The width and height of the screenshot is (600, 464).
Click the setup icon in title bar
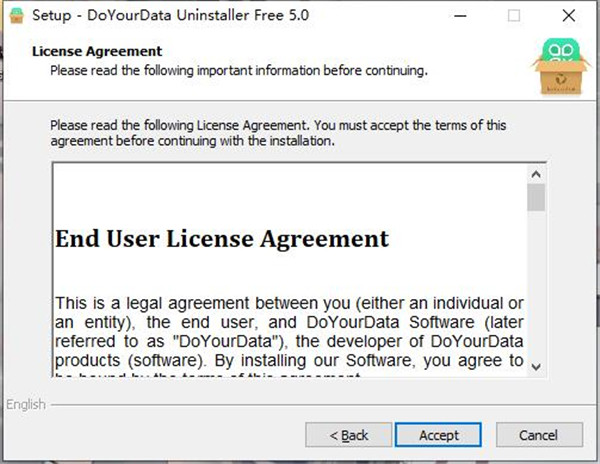(16, 16)
